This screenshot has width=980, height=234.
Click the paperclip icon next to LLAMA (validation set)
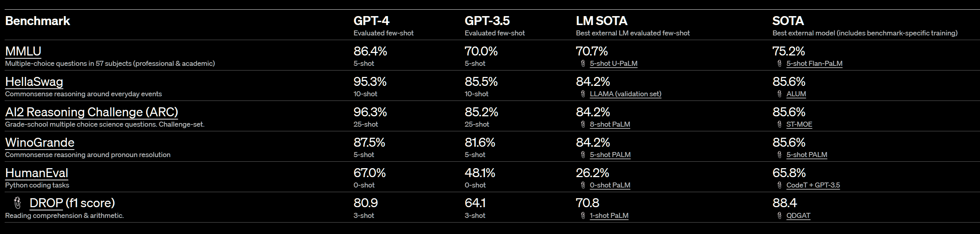(x=583, y=94)
